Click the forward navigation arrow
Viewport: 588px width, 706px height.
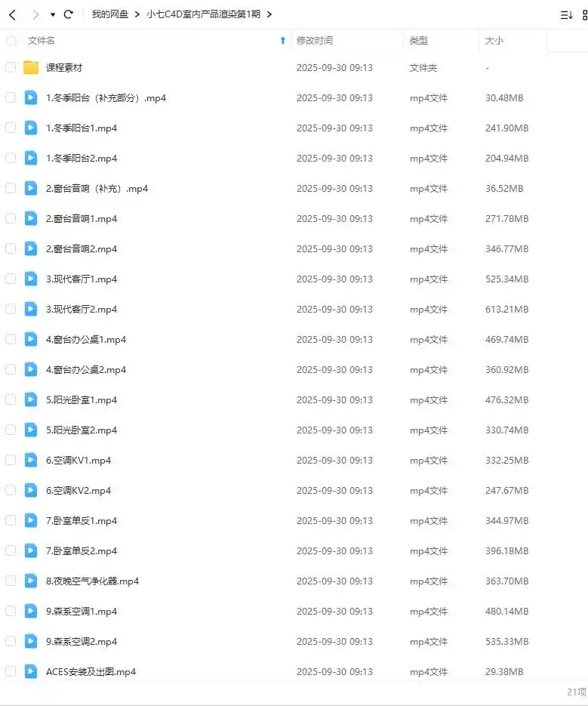[x=35, y=15]
